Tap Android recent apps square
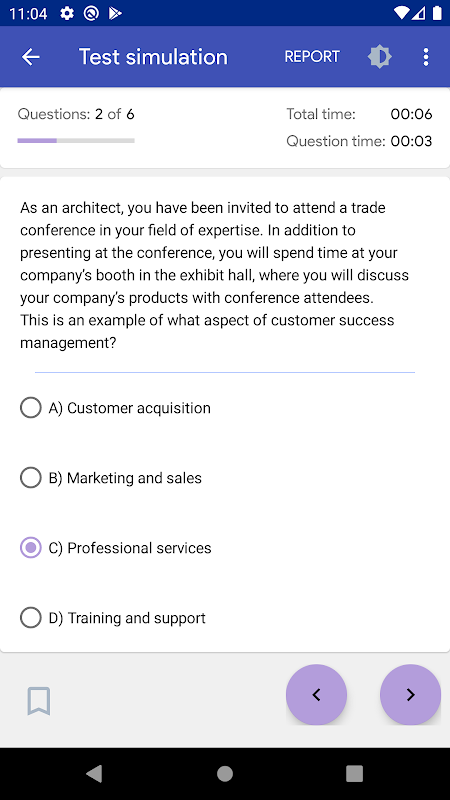The width and height of the screenshot is (450, 800). (x=355, y=773)
